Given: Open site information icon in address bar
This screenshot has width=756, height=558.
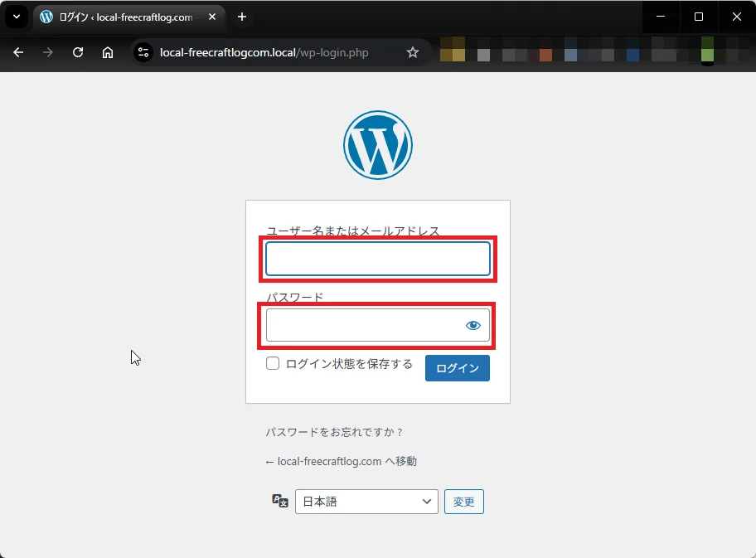Looking at the screenshot, I should coord(143,52).
